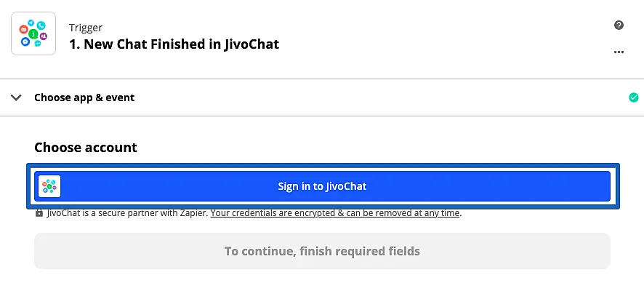This screenshot has height=307, width=644.
Task: Click "To continue, finish required fields" button
Action: point(322,251)
